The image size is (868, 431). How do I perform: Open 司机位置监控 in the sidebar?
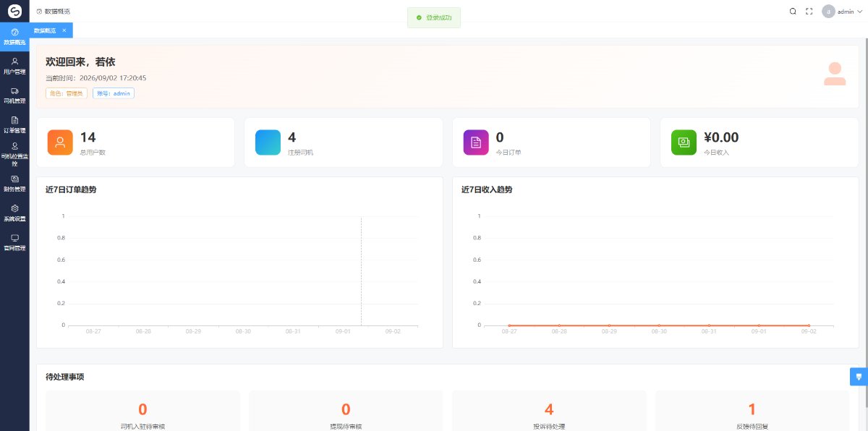click(14, 155)
